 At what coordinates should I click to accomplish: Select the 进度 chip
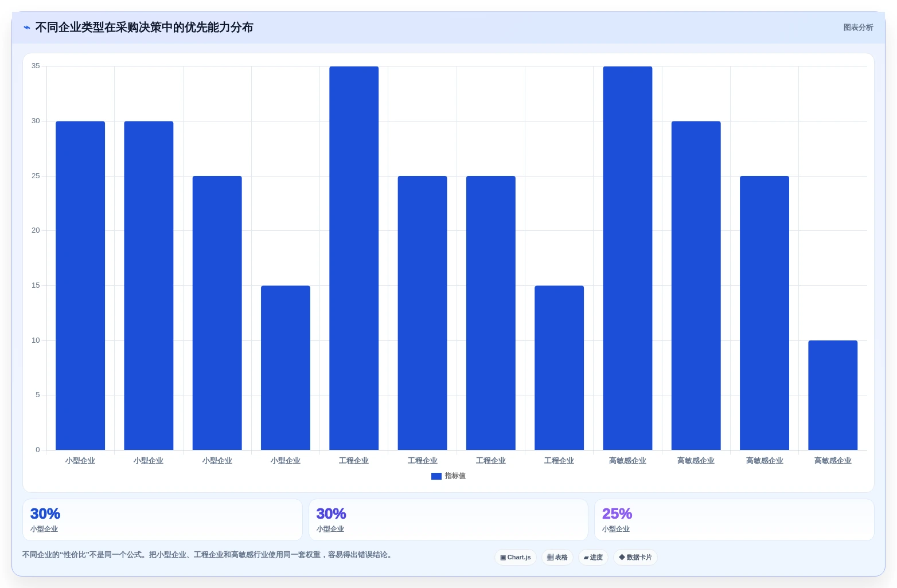[x=593, y=558]
